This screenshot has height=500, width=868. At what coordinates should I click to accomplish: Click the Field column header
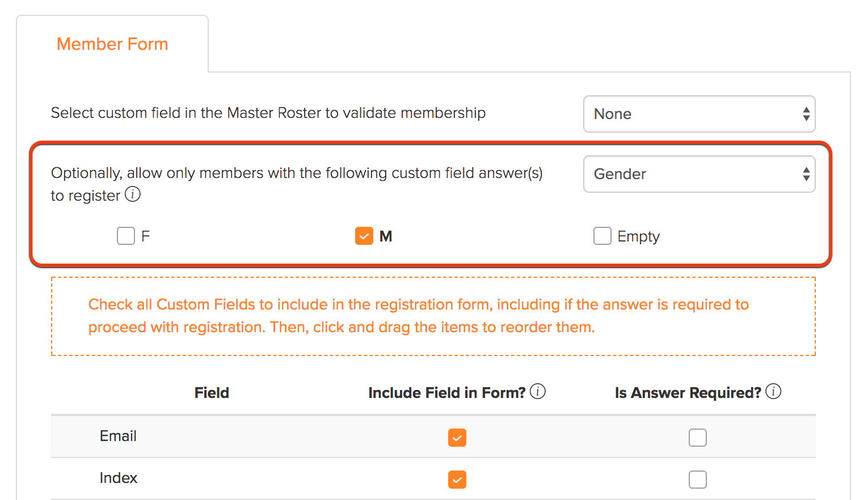(212, 393)
